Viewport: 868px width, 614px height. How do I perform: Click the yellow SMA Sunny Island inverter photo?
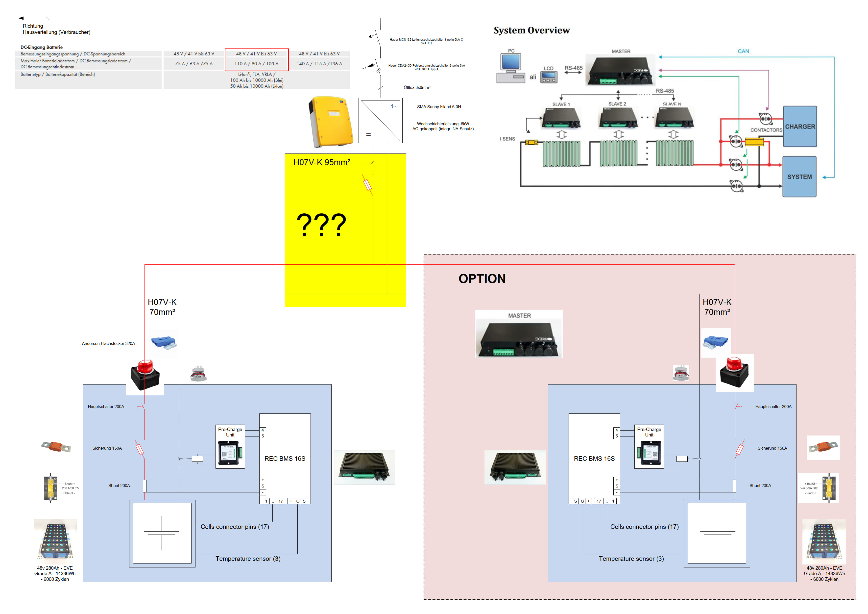pyautogui.click(x=331, y=121)
